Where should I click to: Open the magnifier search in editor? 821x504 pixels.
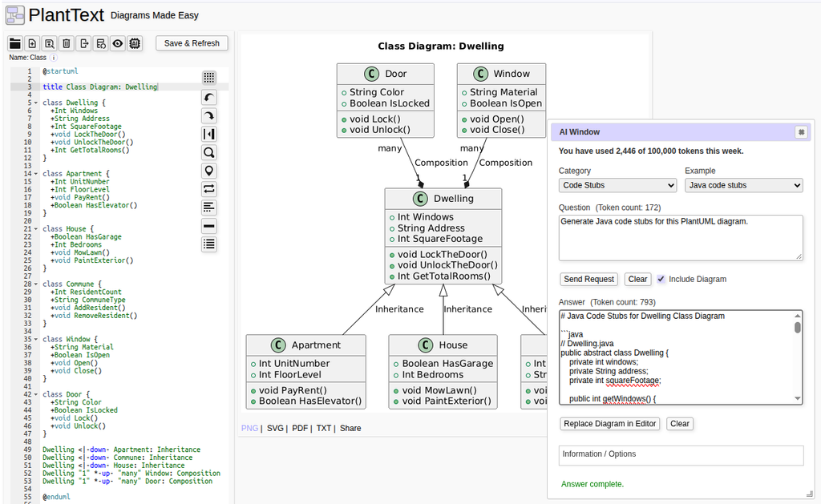pyautogui.click(x=209, y=152)
